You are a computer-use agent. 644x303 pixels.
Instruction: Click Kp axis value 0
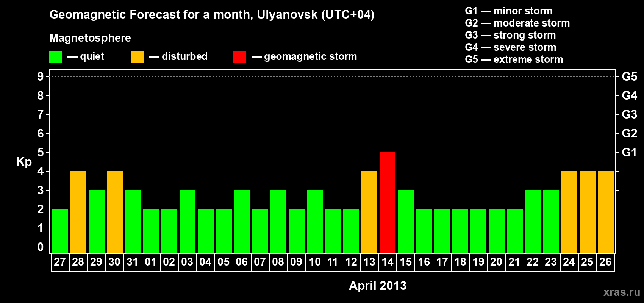(x=41, y=247)
